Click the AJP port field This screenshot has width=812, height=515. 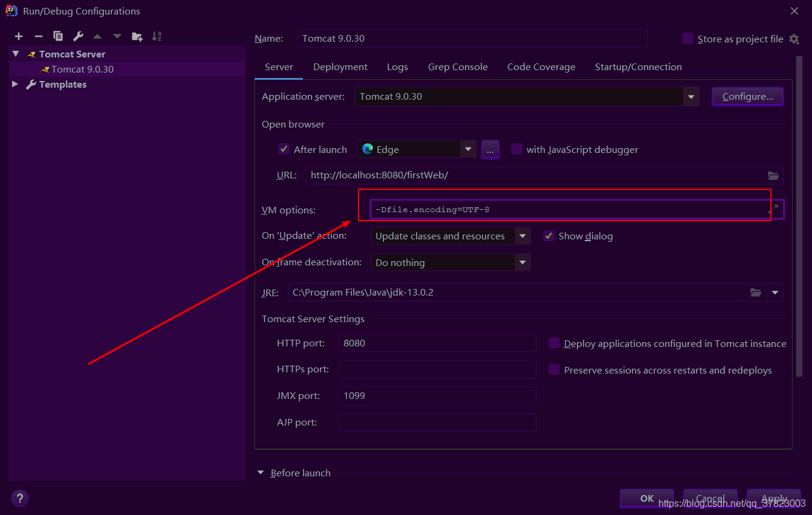tap(438, 423)
